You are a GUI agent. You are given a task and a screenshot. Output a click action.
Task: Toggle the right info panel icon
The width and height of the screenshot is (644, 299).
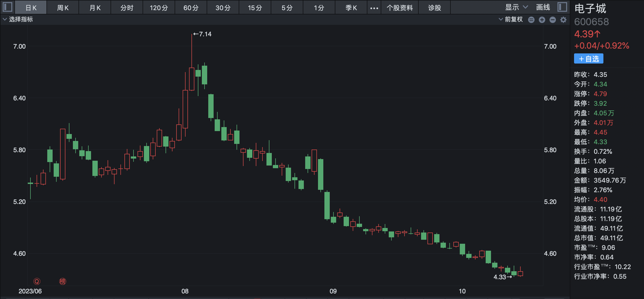(562, 7)
